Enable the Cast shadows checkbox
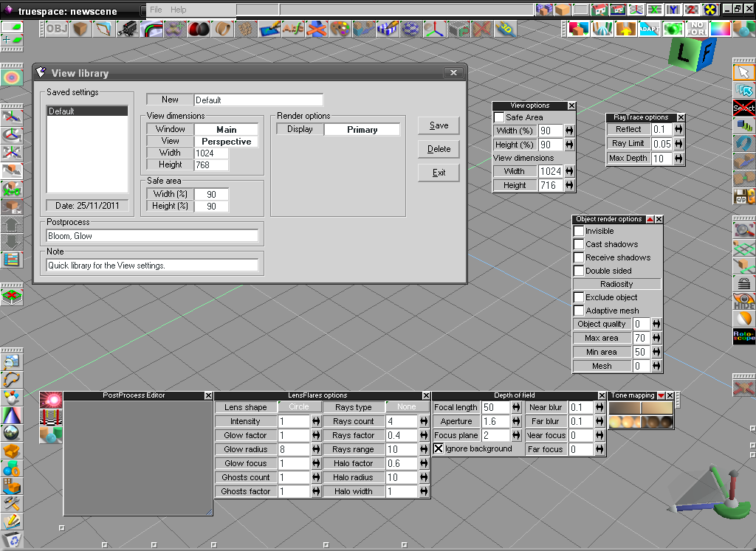Screen dimensions: 756x551 coord(579,244)
